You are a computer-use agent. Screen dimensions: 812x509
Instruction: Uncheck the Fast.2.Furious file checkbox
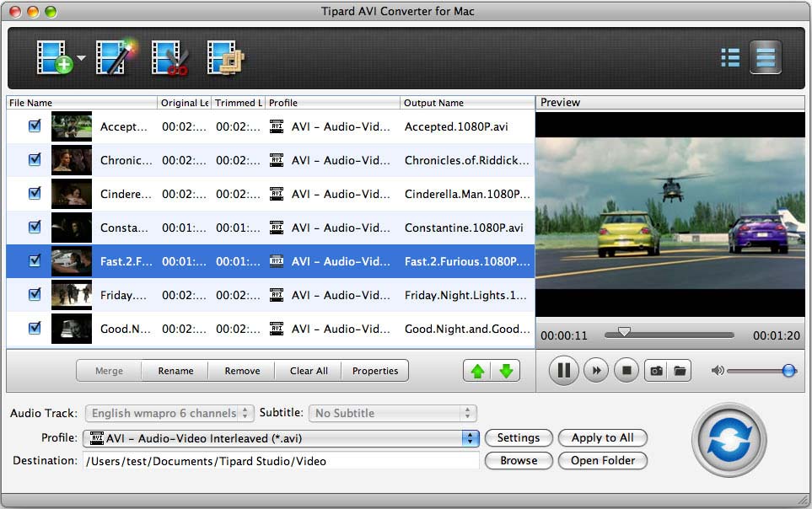coord(35,260)
